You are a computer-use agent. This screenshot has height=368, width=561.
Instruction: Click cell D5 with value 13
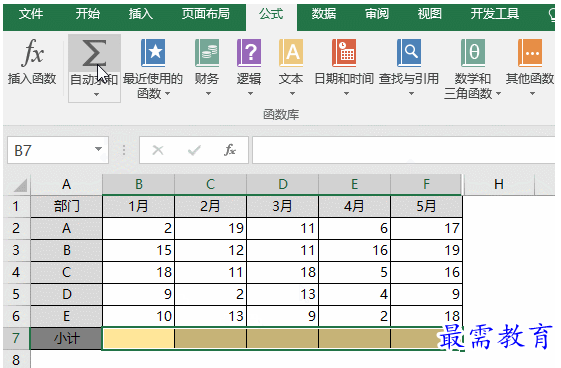point(283,294)
